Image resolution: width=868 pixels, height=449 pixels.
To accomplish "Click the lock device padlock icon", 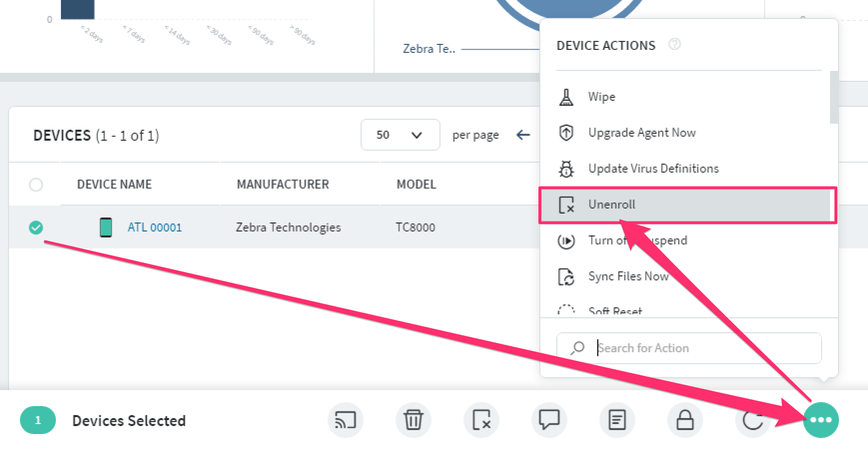I will 685,420.
